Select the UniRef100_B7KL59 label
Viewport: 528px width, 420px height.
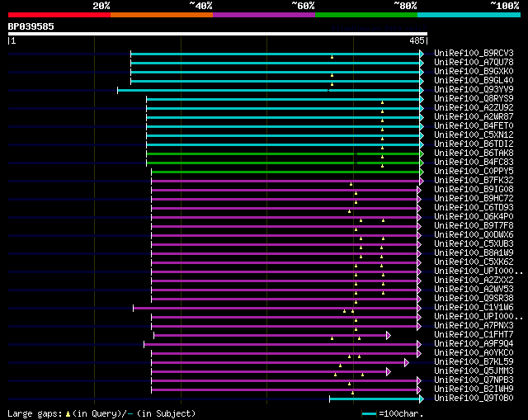pos(474,362)
